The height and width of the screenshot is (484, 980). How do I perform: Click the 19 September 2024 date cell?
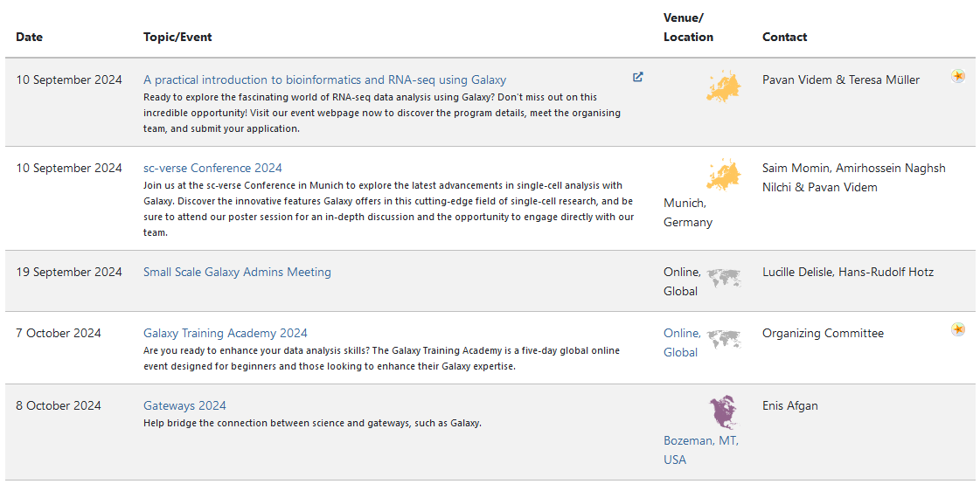(x=69, y=272)
